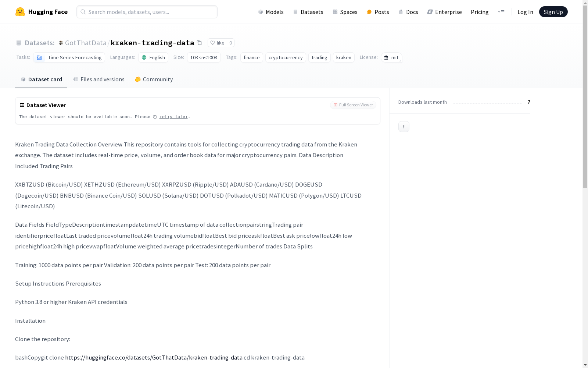Select the 10K<n<100K size tag
The image size is (588, 368).
[204, 57]
